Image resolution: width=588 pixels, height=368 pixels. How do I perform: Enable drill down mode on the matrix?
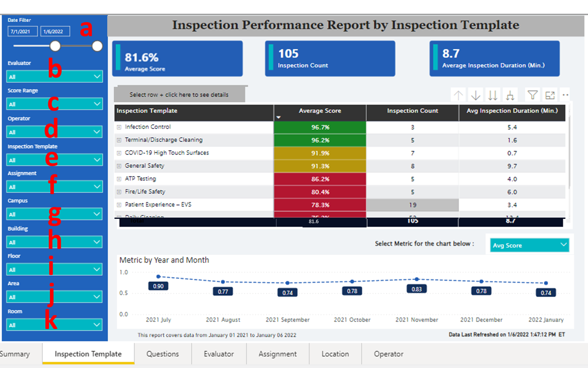click(475, 95)
